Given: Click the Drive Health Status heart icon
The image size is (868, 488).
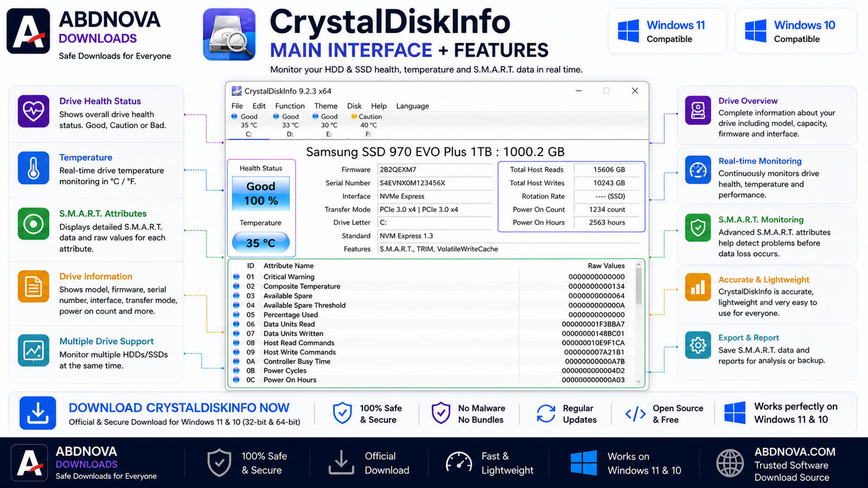Looking at the screenshot, I should coord(34,111).
